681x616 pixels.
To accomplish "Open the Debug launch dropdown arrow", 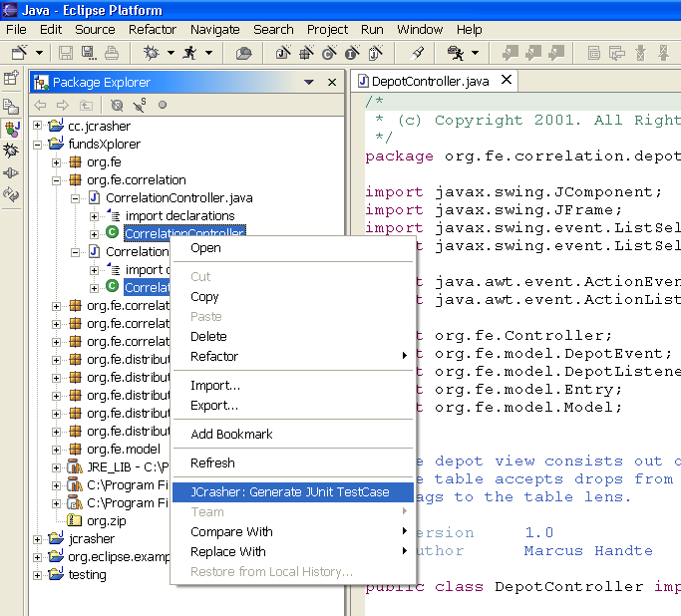I will click(x=171, y=53).
